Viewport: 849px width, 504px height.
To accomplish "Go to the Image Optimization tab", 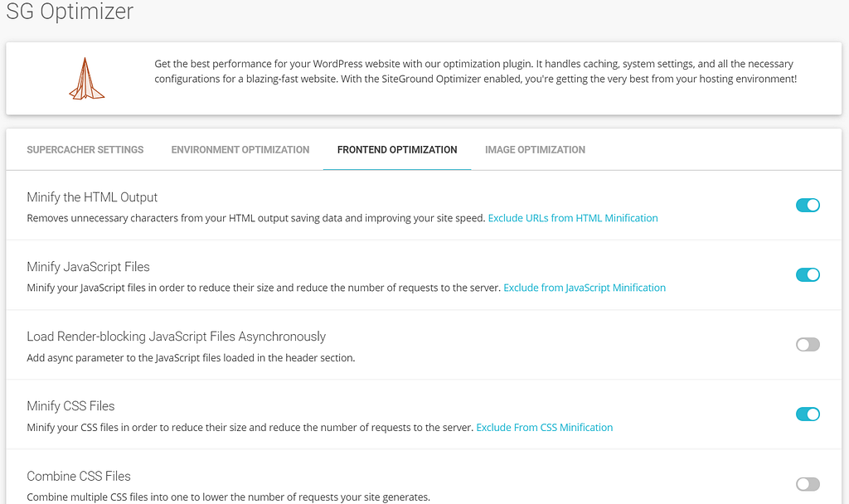I will pyautogui.click(x=535, y=150).
